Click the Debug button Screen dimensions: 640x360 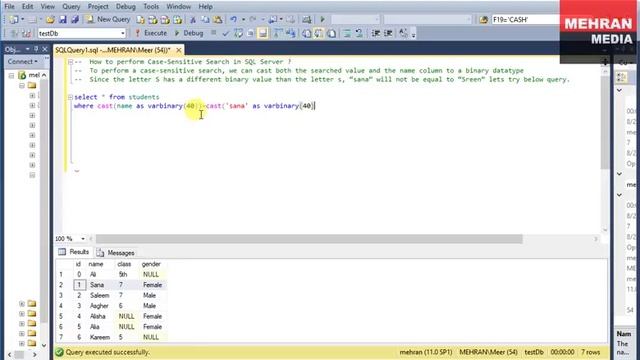point(189,33)
